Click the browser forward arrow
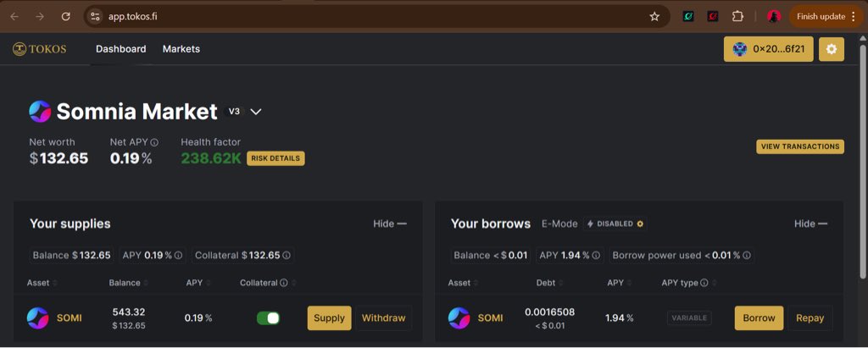Screen dimensions: 868x348 [x=40, y=17]
